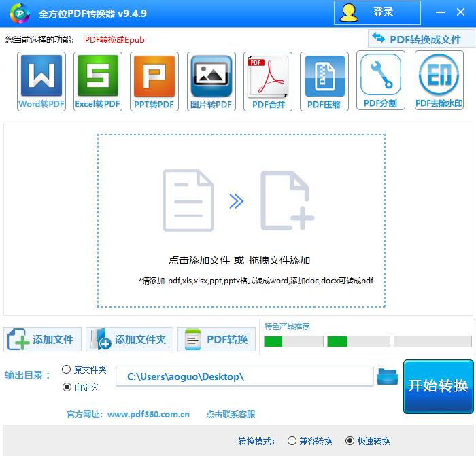The image size is (476, 456).
Task: Click the PDF转换 button
Action: (216, 339)
